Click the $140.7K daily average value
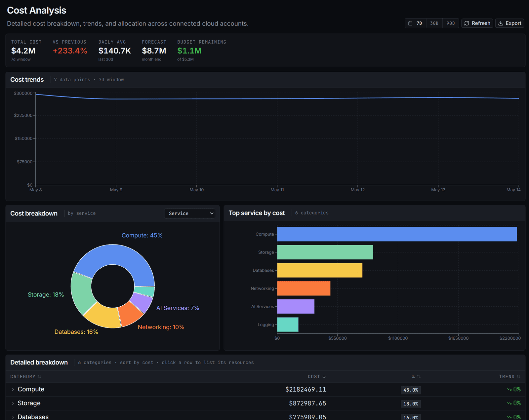This screenshot has height=420, width=529. [115, 51]
